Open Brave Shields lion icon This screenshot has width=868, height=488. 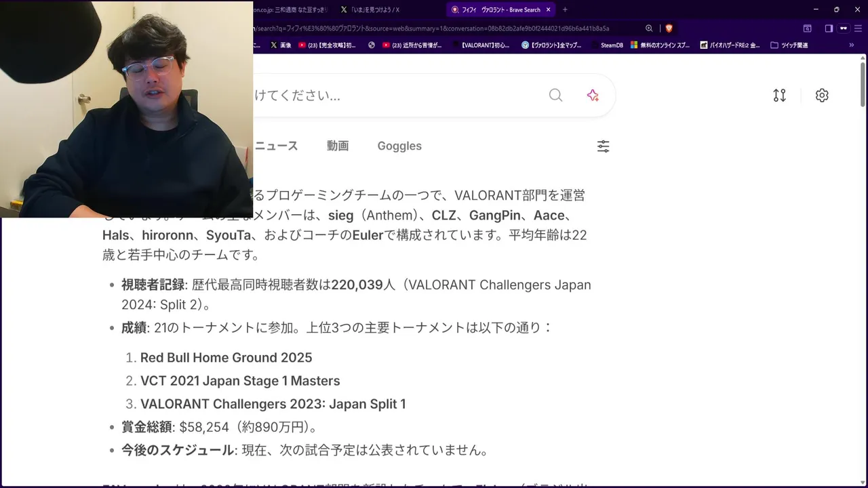(x=669, y=28)
